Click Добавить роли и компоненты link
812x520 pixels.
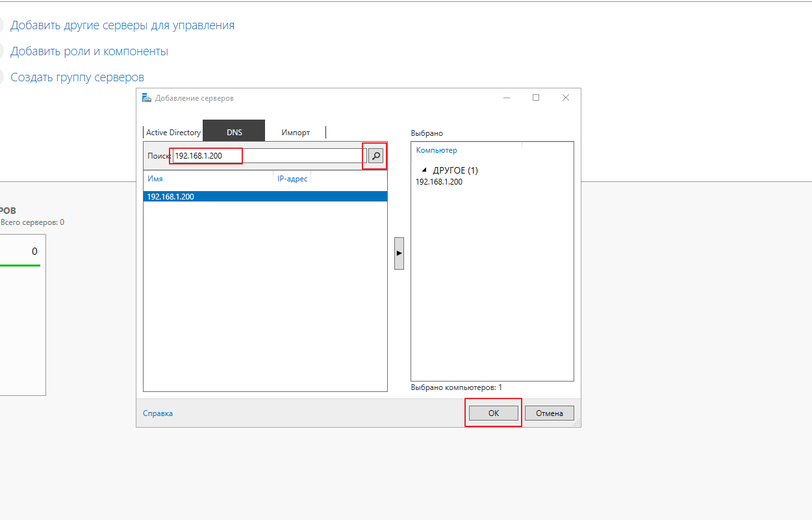(x=89, y=51)
